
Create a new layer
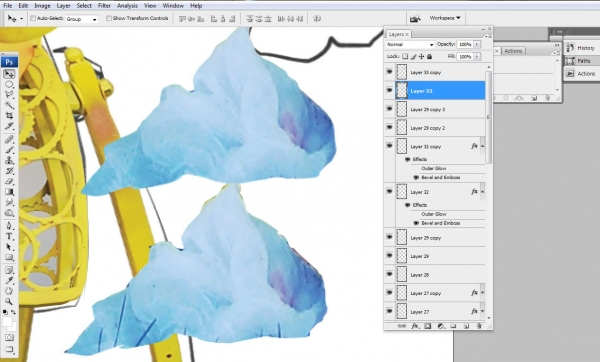coord(466,326)
